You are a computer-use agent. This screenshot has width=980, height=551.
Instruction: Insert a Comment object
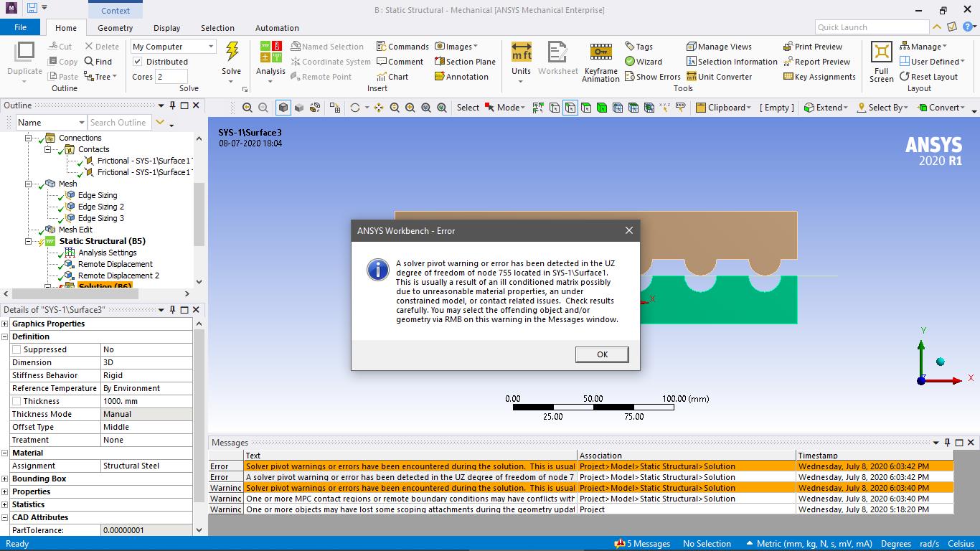[400, 62]
